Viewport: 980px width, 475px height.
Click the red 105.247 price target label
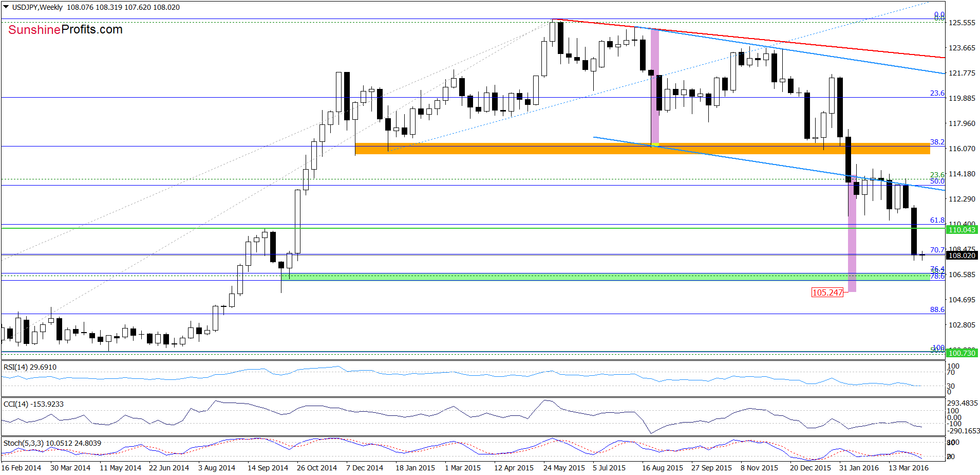(x=827, y=293)
